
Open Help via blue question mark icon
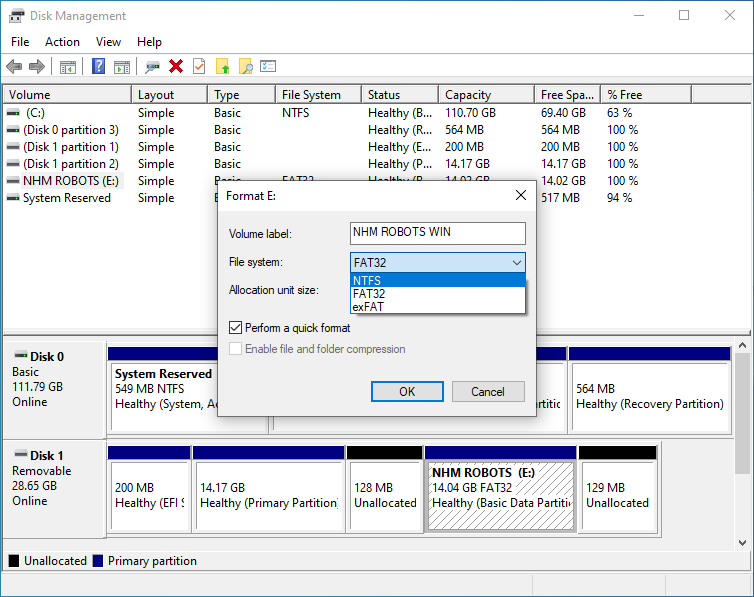tap(98, 66)
